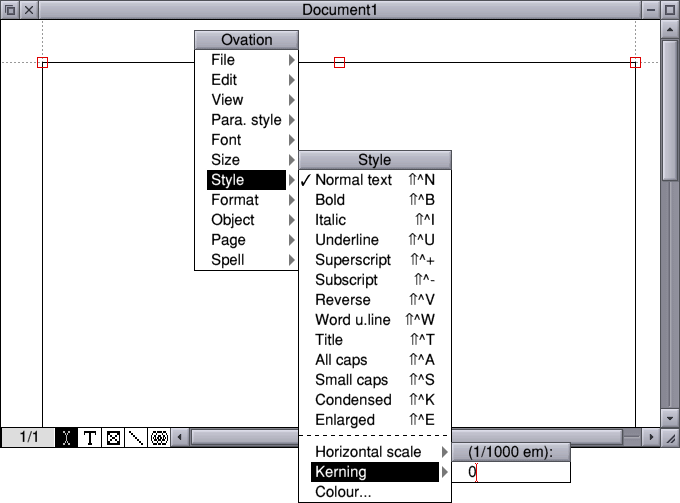
Task: Click the kerning value input field
Action: pos(511,472)
